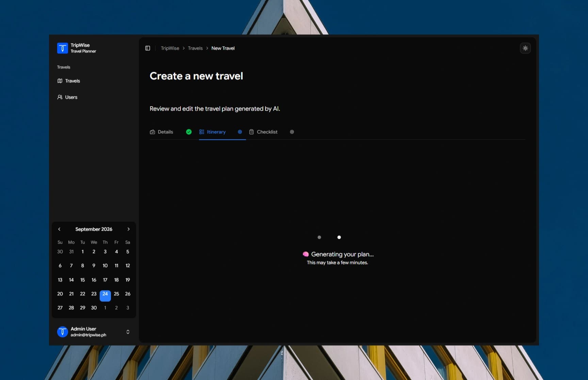Go to previous month in calendar
This screenshot has height=380, width=588.
coord(59,229)
